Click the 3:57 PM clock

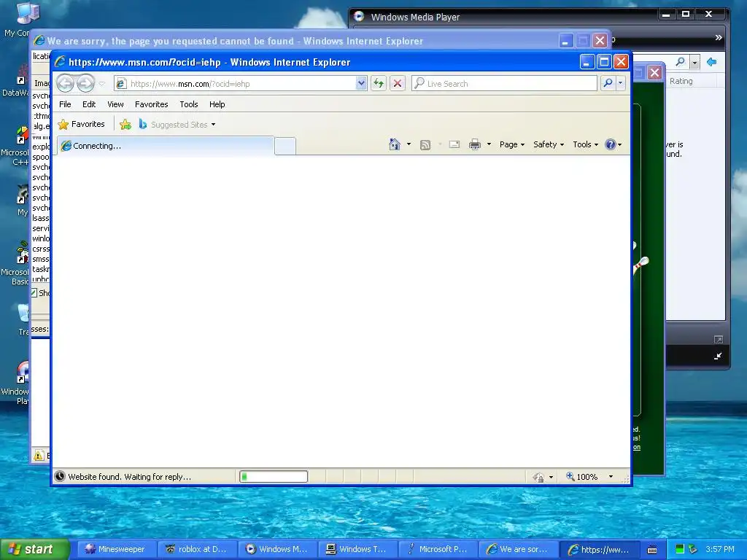coord(720,549)
